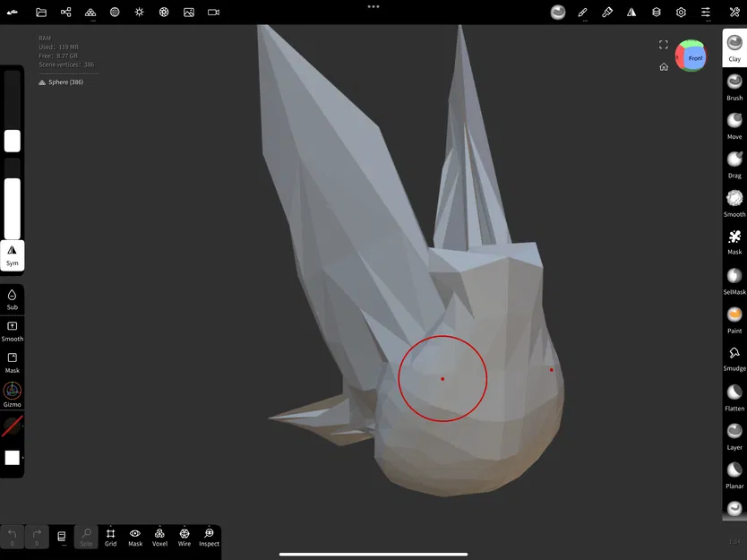
Task: Open the painting brush settings
Action: click(608, 12)
